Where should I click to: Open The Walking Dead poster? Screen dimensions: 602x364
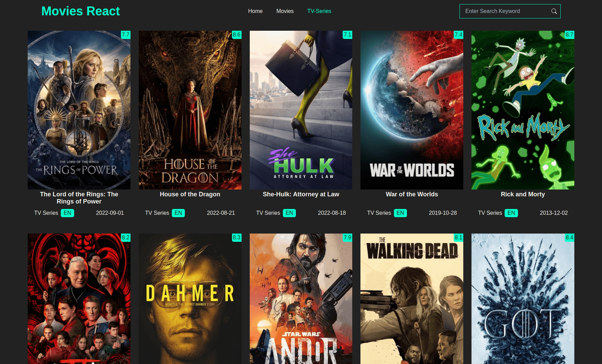[412, 299]
